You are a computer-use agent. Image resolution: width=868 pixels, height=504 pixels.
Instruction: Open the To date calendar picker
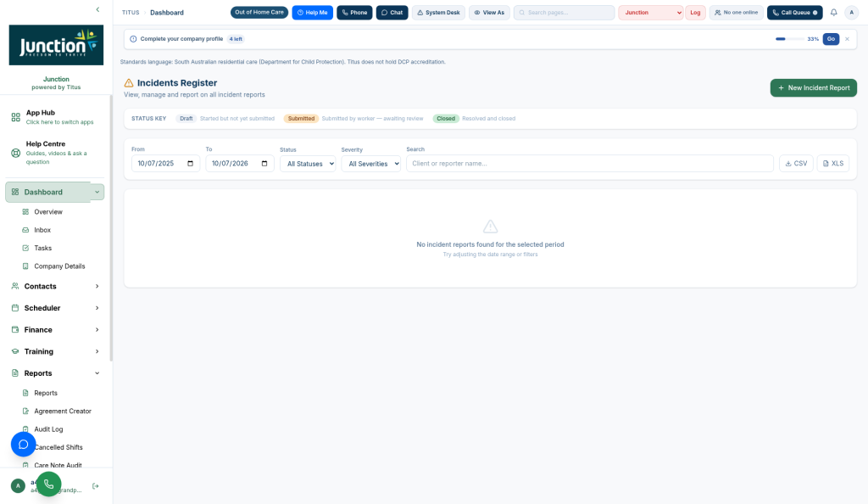[x=264, y=164]
